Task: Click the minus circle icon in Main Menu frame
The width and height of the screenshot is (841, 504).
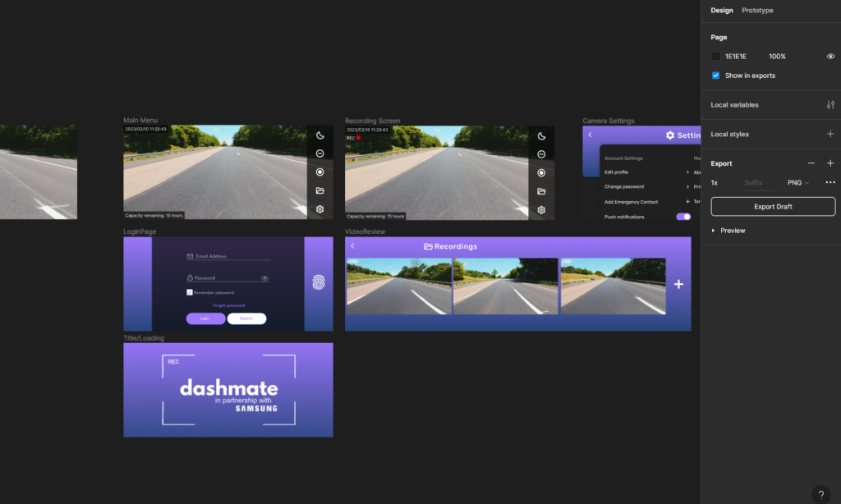Action: coord(320,153)
